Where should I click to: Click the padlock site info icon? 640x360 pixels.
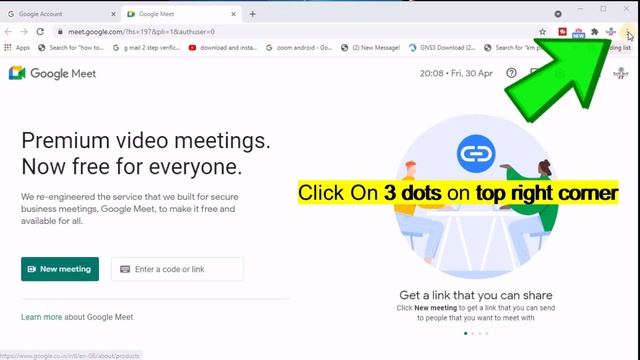coord(60,31)
